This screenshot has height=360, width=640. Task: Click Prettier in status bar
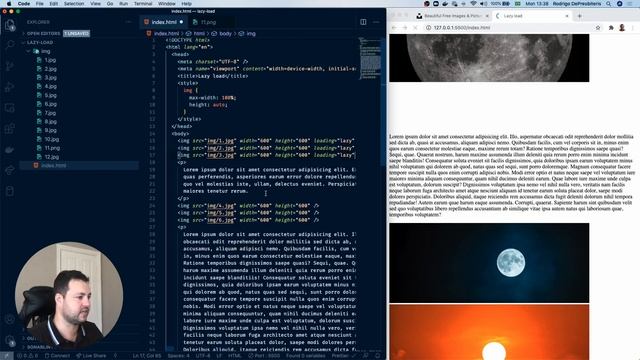pos(342,356)
